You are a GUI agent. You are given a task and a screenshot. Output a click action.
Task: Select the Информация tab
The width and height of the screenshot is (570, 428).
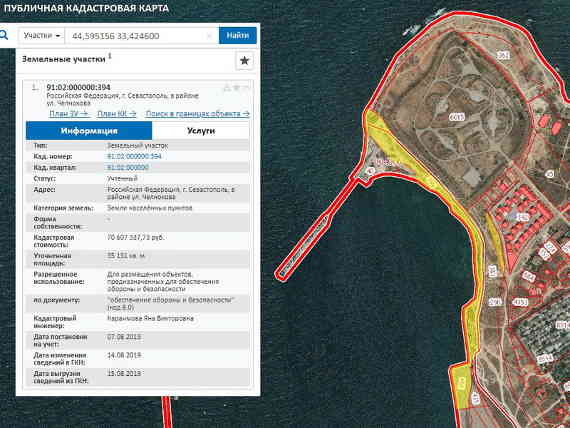coord(89,131)
